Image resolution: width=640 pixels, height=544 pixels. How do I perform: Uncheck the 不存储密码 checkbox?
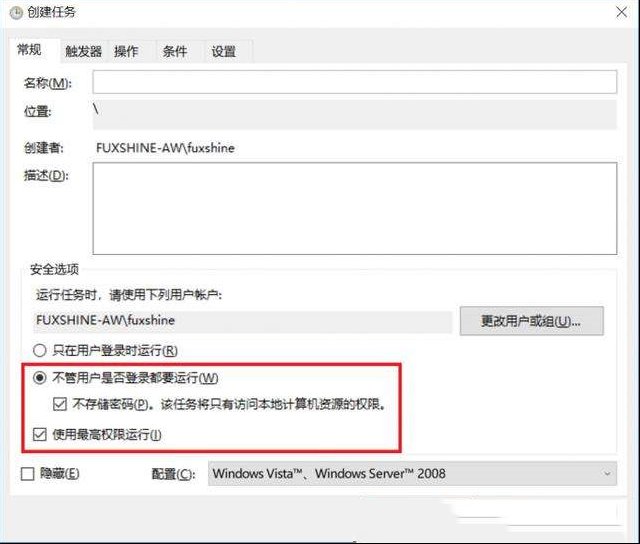[x=60, y=404]
